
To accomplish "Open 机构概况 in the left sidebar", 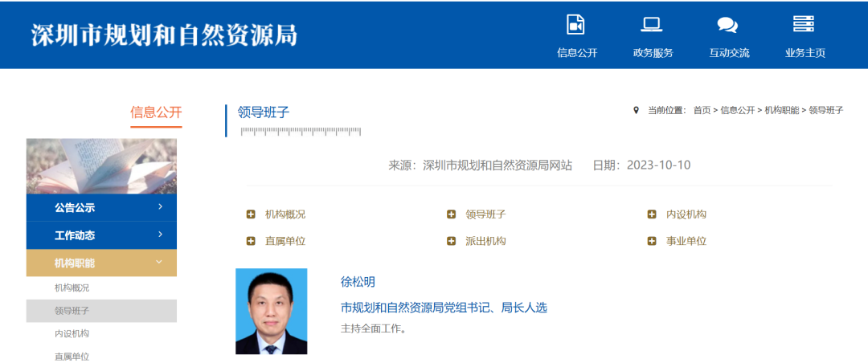I will [72, 288].
